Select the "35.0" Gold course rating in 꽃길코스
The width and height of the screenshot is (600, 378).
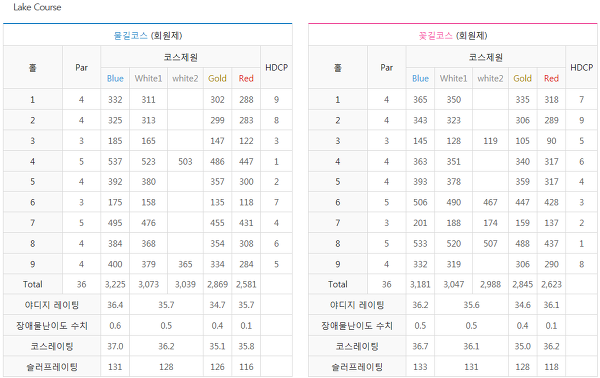pos(522,346)
